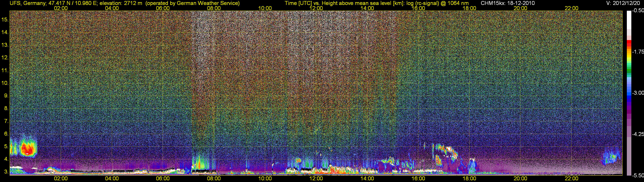Click the 14:00 label on the bottom time axis
This screenshot has width=644, height=182.
tap(367, 179)
